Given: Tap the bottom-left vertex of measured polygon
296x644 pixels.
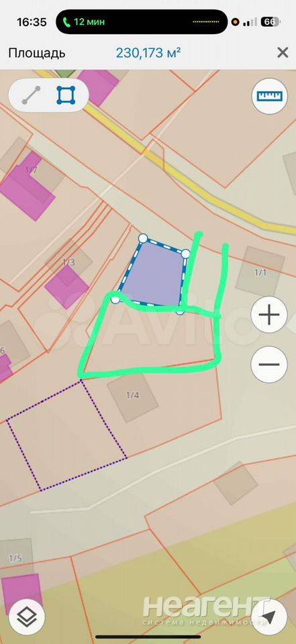Looking at the screenshot, I should pos(115,299).
